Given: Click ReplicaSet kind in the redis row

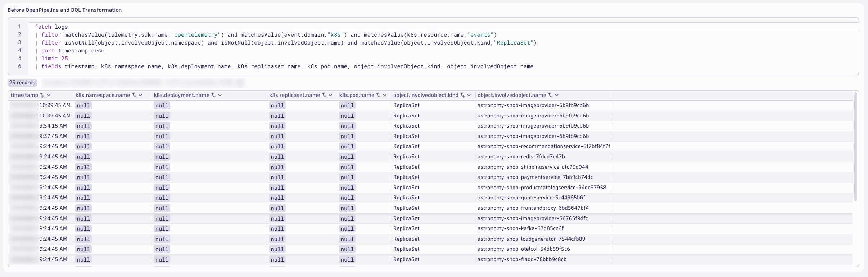Looking at the screenshot, I should (406, 157).
